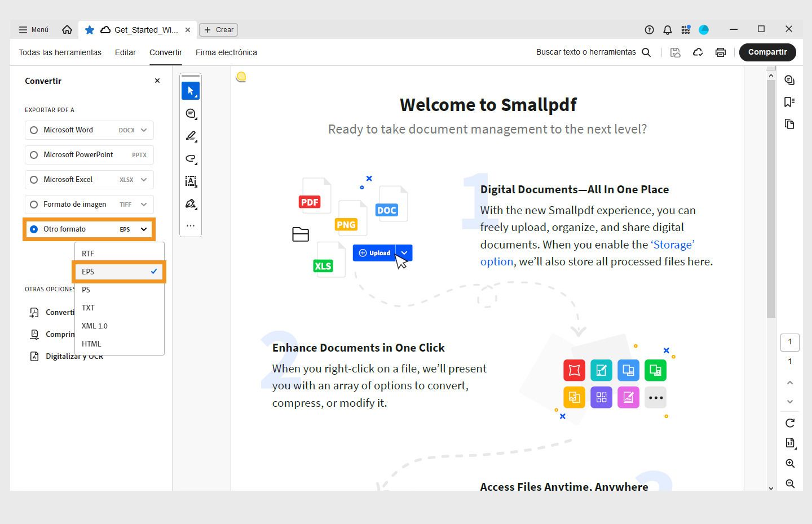Click inside the search text field
Image resolution: width=812 pixels, height=524 pixels.
pos(586,52)
